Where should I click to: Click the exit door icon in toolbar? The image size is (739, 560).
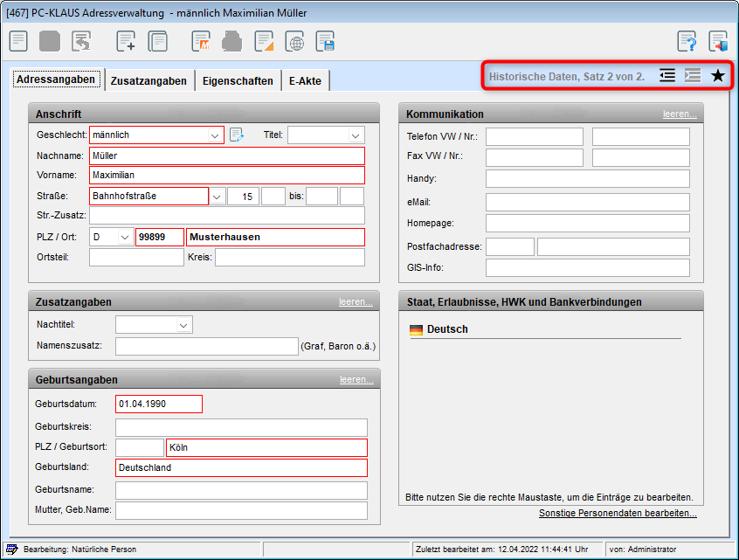click(718, 41)
